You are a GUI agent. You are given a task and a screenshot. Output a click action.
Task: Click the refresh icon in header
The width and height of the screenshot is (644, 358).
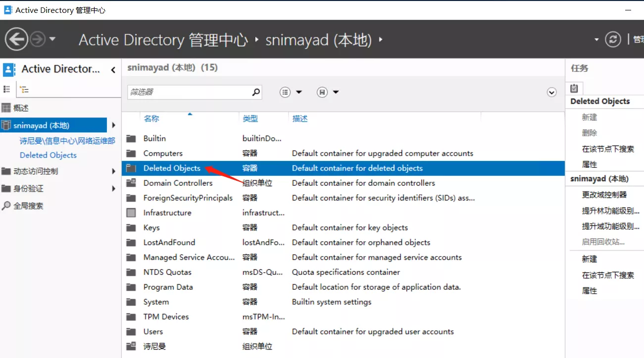point(613,40)
